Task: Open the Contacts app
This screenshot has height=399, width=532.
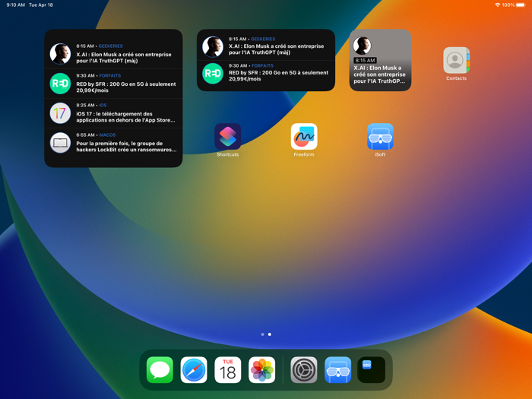Action: 456,60
